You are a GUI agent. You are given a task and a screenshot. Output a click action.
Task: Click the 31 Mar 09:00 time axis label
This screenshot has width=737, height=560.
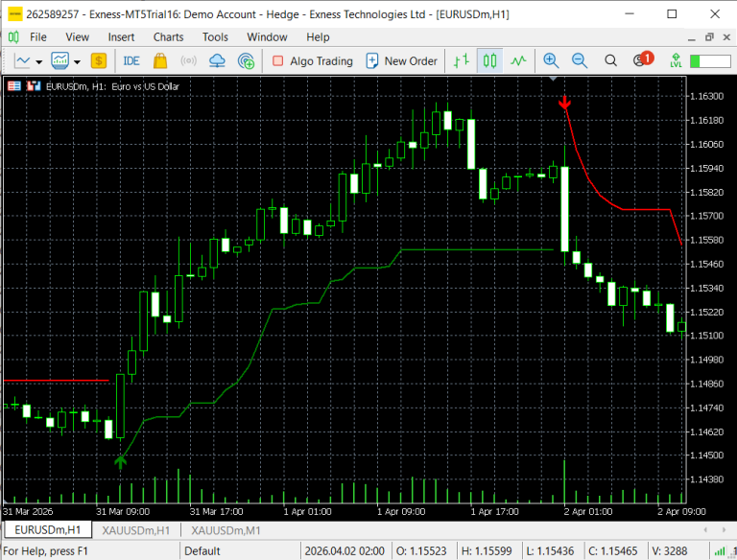point(123,512)
